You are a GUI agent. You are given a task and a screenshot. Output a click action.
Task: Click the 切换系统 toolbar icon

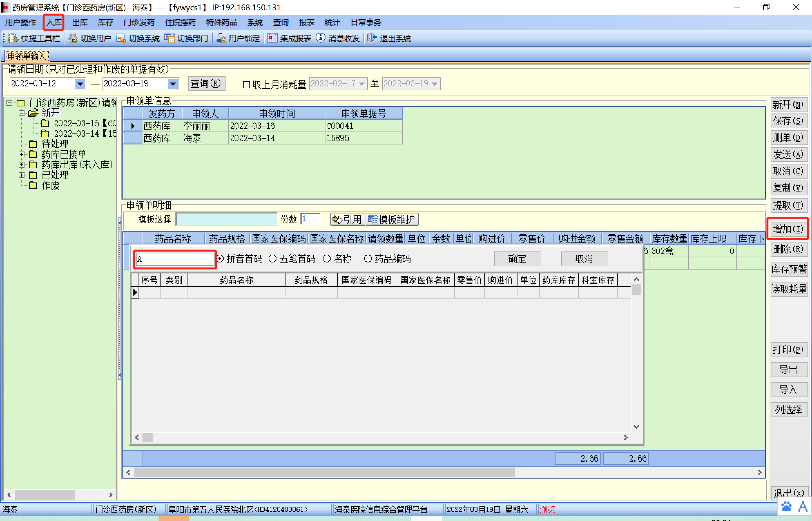pyautogui.click(x=121, y=38)
